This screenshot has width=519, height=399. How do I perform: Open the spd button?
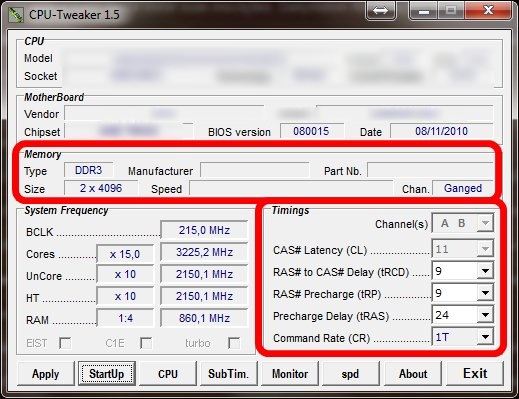click(351, 374)
